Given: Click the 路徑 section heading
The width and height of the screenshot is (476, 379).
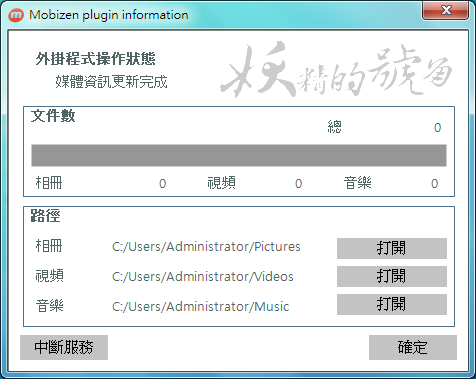Looking at the screenshot, I should 45,216.
